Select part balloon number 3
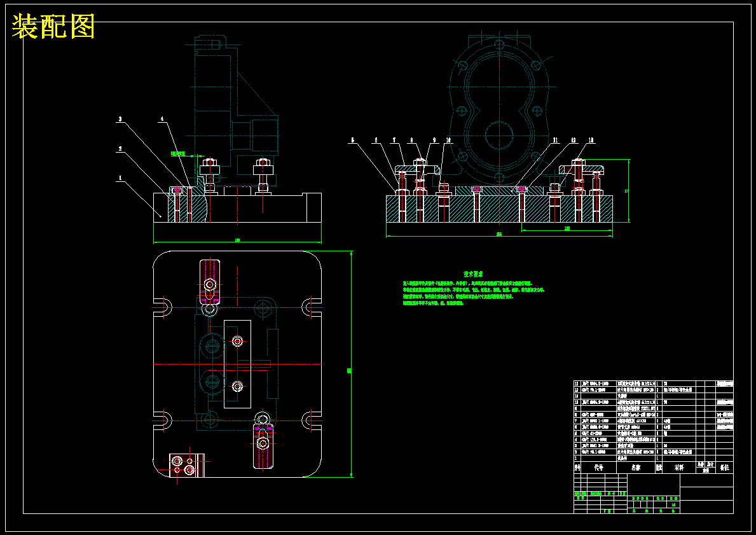The width and height of the screenshot is (756, 535). [120, 119]
